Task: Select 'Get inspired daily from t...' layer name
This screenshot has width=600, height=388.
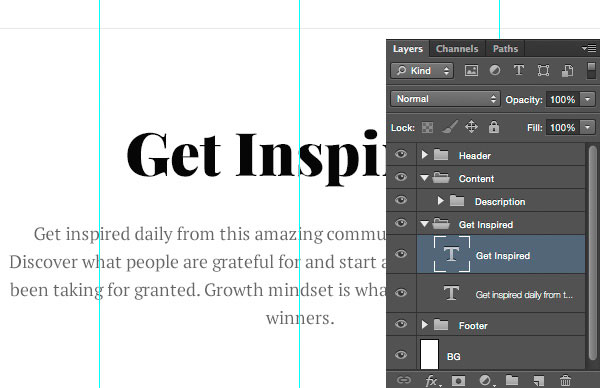Action: pyautogui.click(x=524, y=295)
